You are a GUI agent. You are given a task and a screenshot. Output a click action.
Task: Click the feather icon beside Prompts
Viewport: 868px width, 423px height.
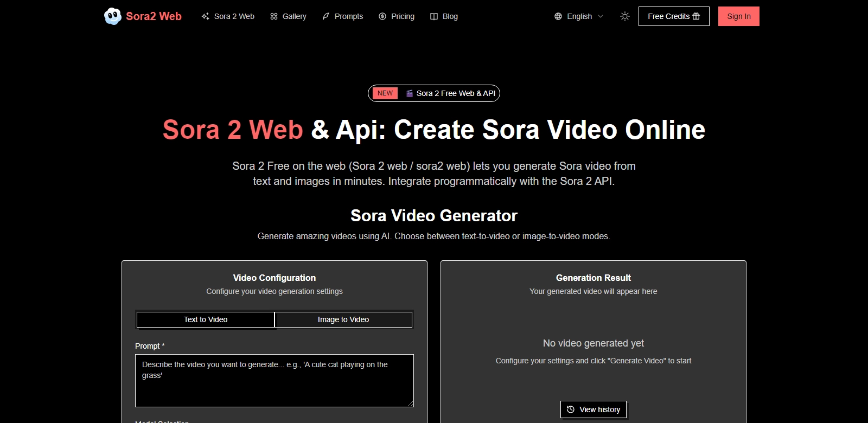(326, 16)
